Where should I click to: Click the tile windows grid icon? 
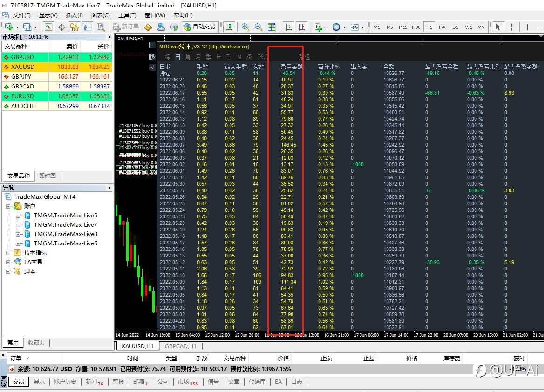click(272, 27)
